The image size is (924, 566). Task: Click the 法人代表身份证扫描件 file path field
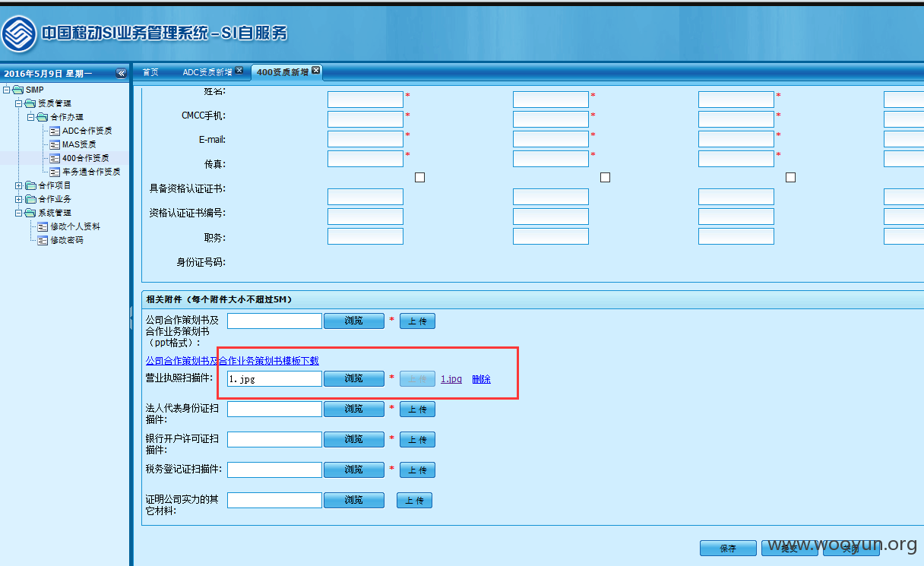[274, 409]
